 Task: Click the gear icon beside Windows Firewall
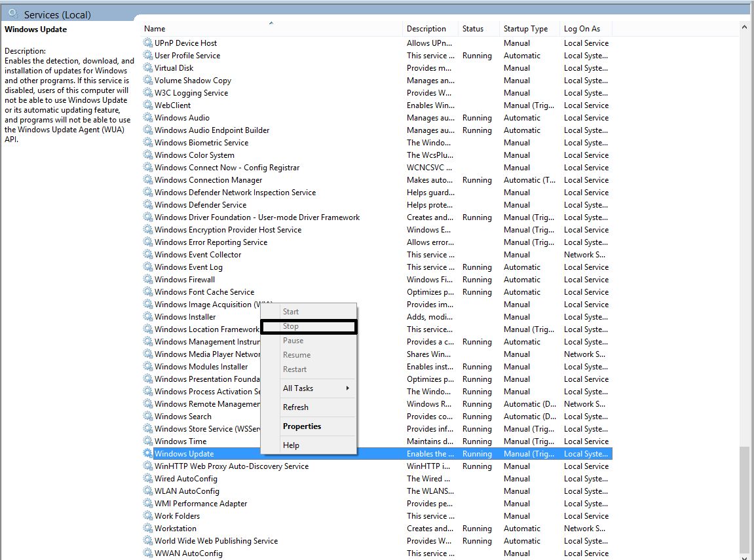(147, 279)
